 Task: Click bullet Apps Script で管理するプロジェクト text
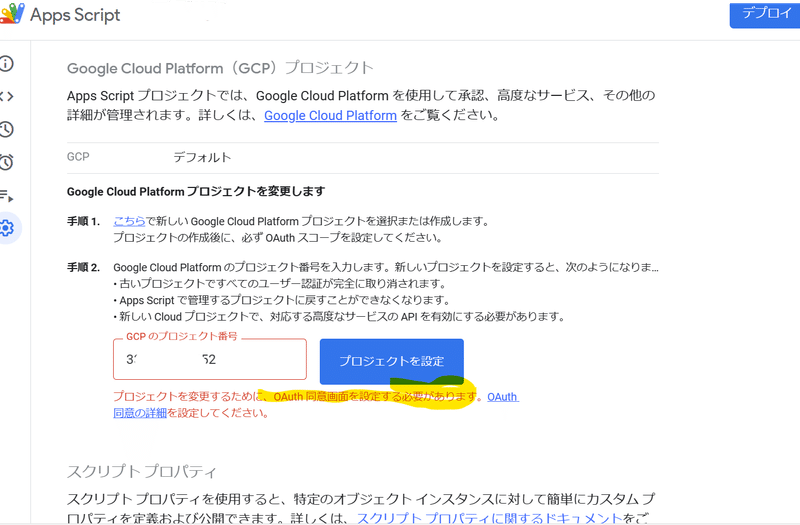[282, 300]
